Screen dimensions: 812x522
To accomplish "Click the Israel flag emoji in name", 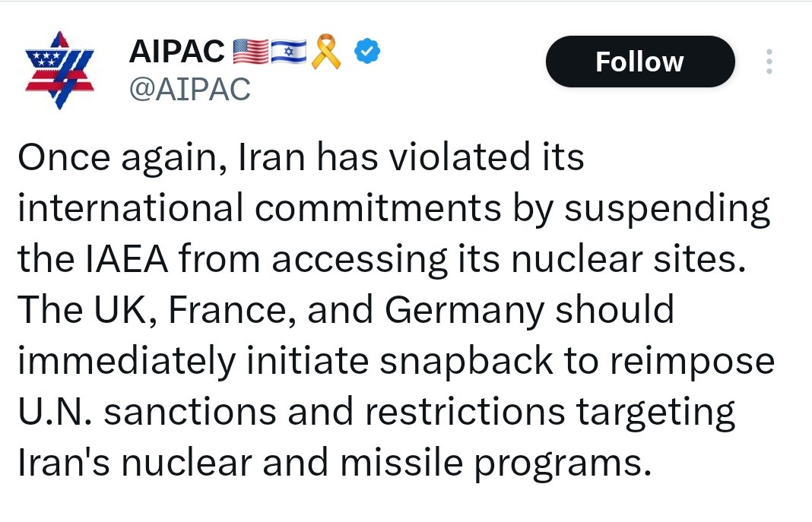I will pos(288,53).
